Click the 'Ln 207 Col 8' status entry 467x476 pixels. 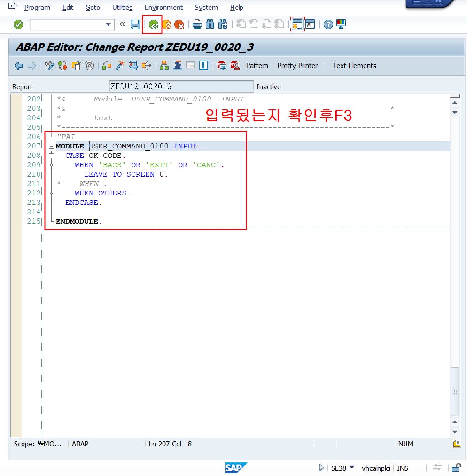click(x=170, y=444)
